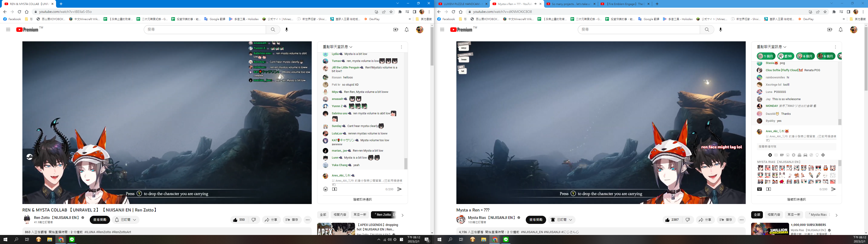Image resolution: width=868 pixels, height=244 pixels.
Task: Open LINE app in left taskbar
Action: (x=72, y=240)
